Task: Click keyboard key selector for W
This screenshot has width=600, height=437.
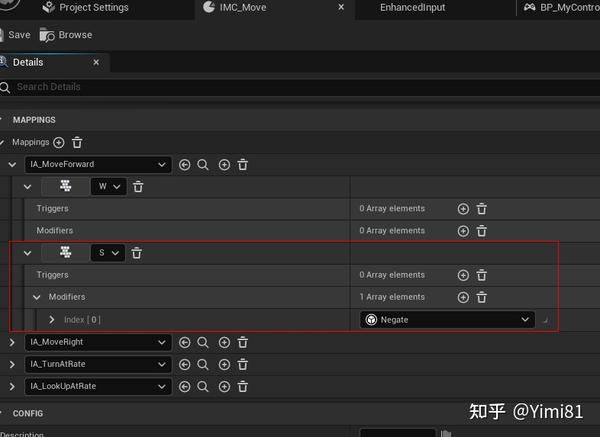Action: (65, 186)
